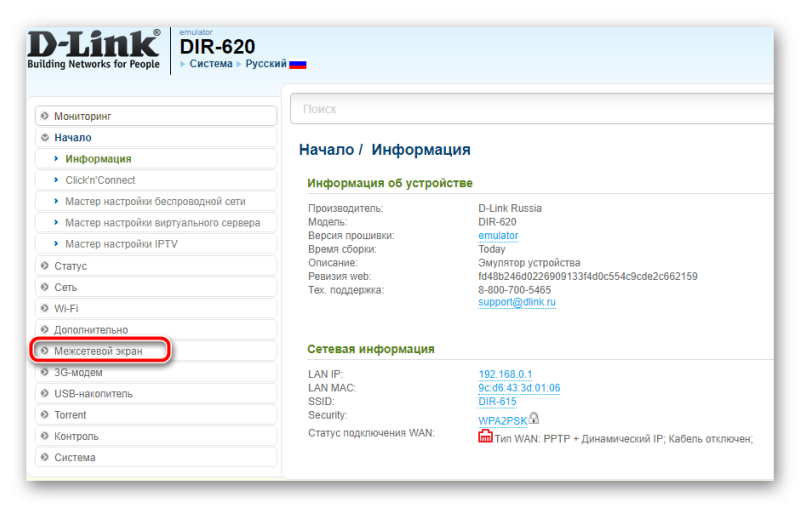800x508 pixels.
Task: Click the Поиск search field
Action: [x=532, y=109]
